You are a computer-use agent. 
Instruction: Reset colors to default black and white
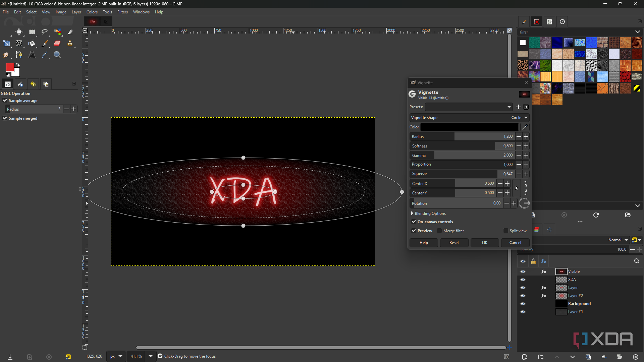click(8, 75)
